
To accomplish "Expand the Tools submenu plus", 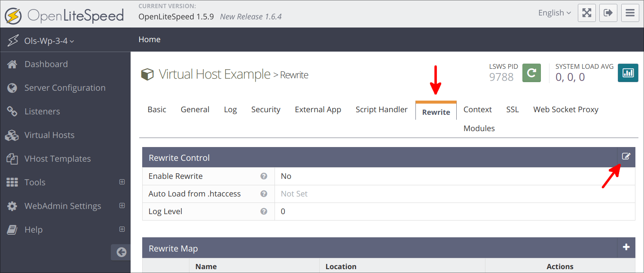I will pyautogui.click(x=122, y=182).
